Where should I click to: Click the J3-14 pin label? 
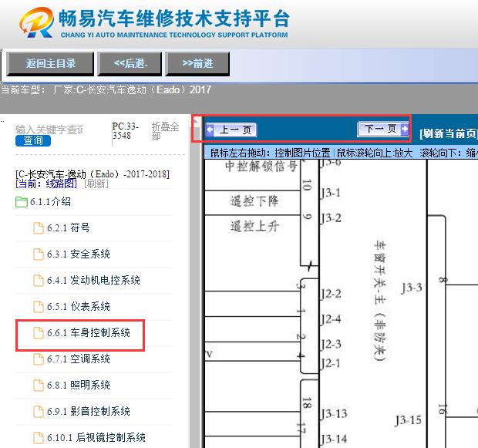click(x=333, y=440)
